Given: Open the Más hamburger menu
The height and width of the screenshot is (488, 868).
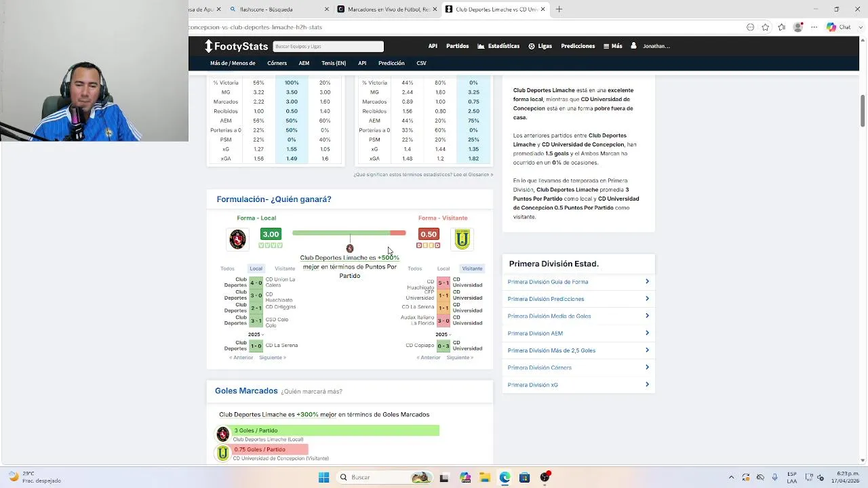Looking at the screenshot, I should tap(612, 46).
